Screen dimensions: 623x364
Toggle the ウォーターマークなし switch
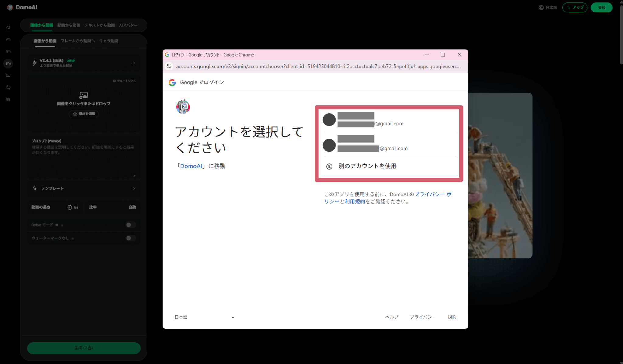(x=131, y=238)
